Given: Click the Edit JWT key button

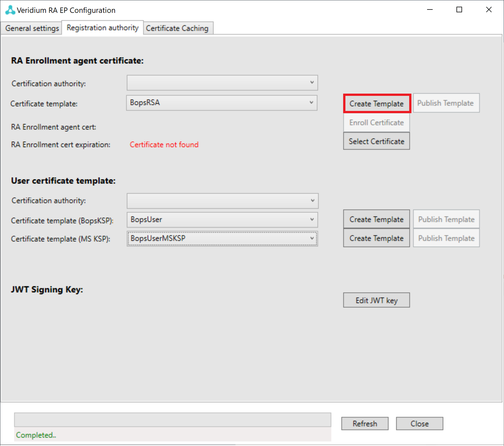Looking at the screenshot, I should (376, 300).
